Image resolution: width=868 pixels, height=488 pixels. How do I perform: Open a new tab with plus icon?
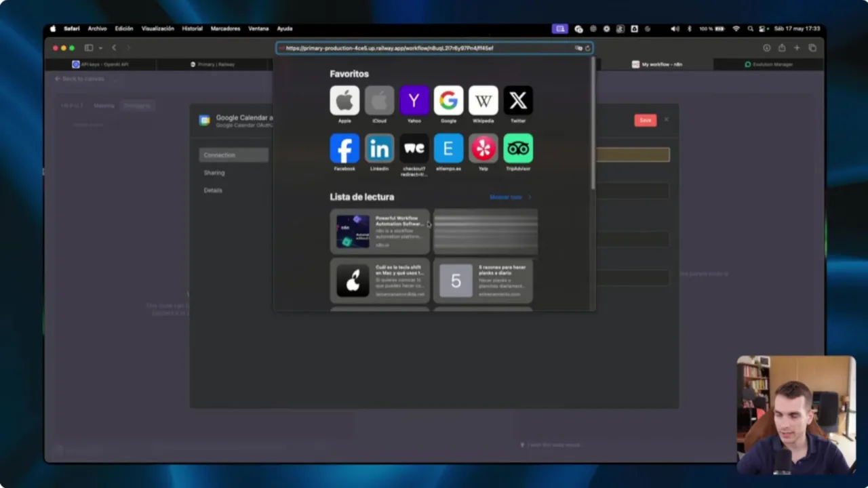[797, 48]
